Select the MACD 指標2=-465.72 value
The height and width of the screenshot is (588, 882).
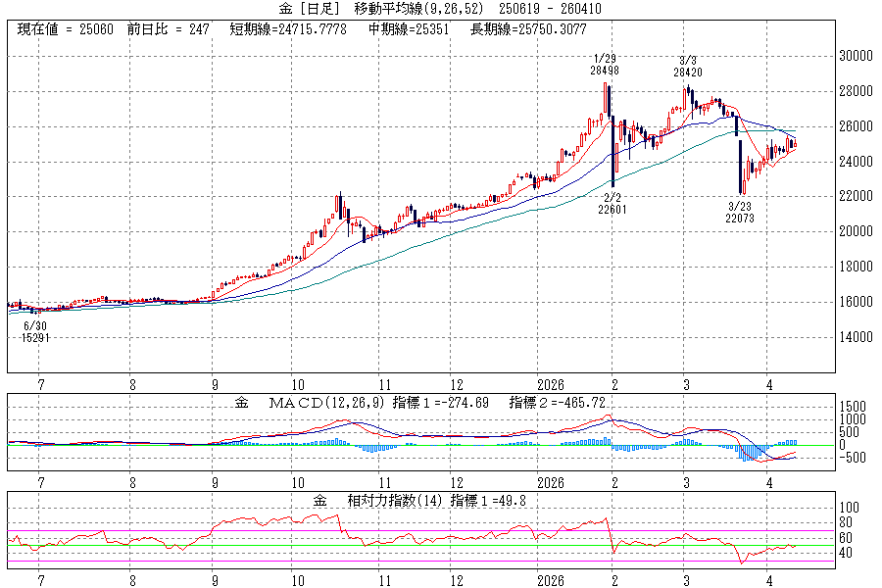561,403
